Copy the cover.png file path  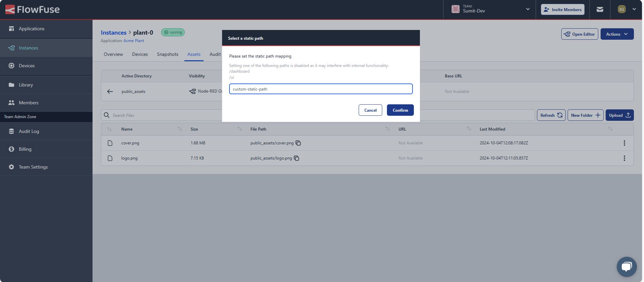click(x=298, y=143)
